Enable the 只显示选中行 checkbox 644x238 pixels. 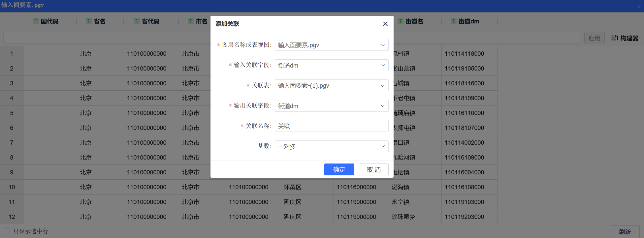pos(7,231)
